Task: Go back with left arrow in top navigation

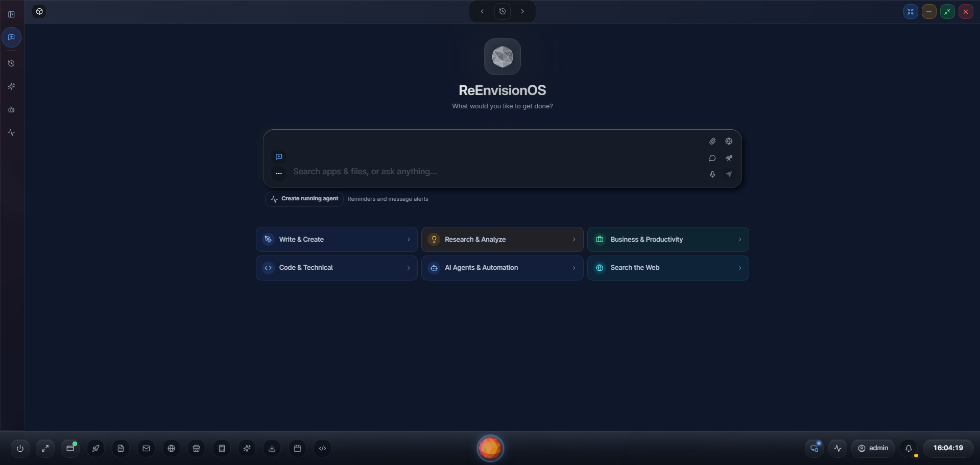Action: click(x=482, y=11)
